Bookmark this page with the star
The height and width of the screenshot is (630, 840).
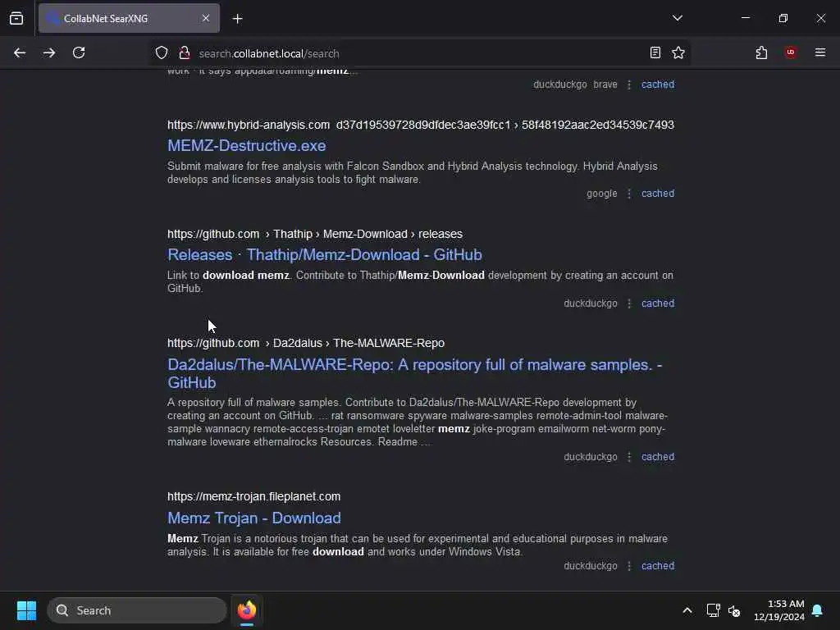(678, 53)
